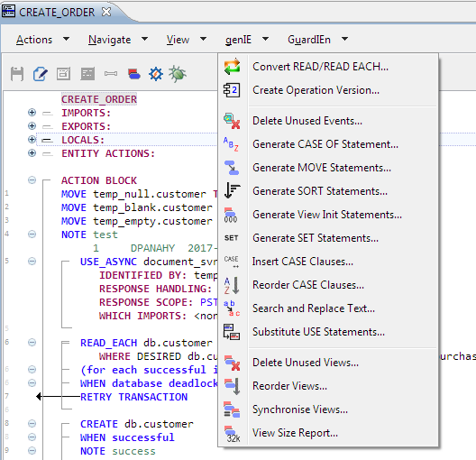Click the Reorder CASE Clauses A-Z icon

tap(232, 285)
